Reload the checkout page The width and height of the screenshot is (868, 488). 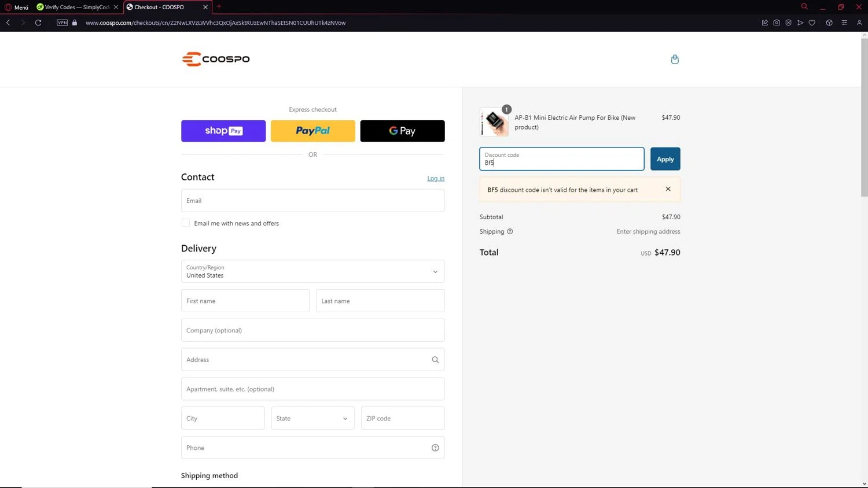tap(38, 23)
